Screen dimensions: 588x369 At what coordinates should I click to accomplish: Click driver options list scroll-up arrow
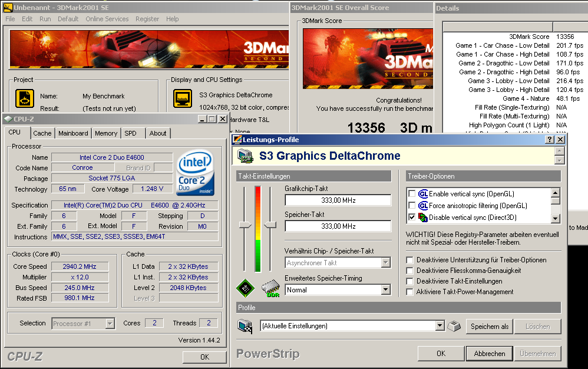coord(556,192)
